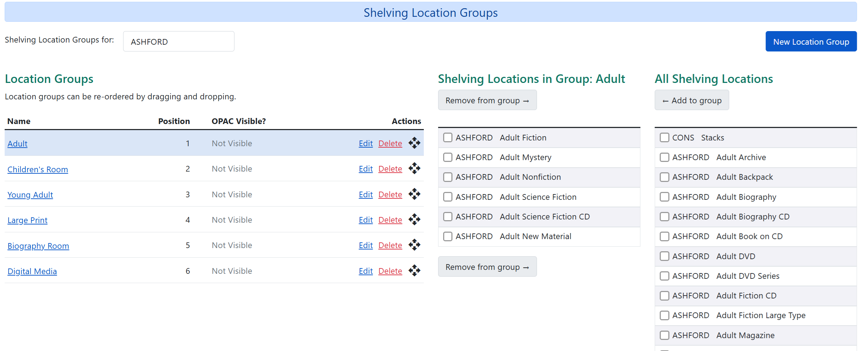The image size is (868, 351).
Task: Click the upper Remove from group button
Action: [x=487, y=100]
